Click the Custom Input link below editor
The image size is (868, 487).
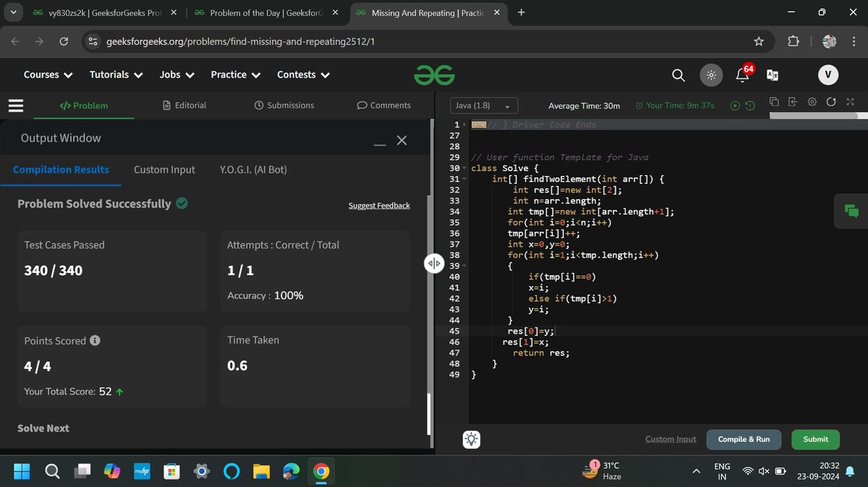(671, 439)
